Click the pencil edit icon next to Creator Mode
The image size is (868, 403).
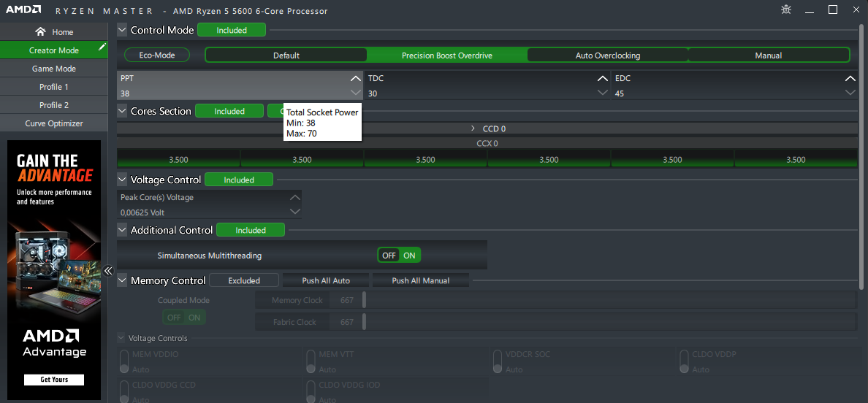102,47
